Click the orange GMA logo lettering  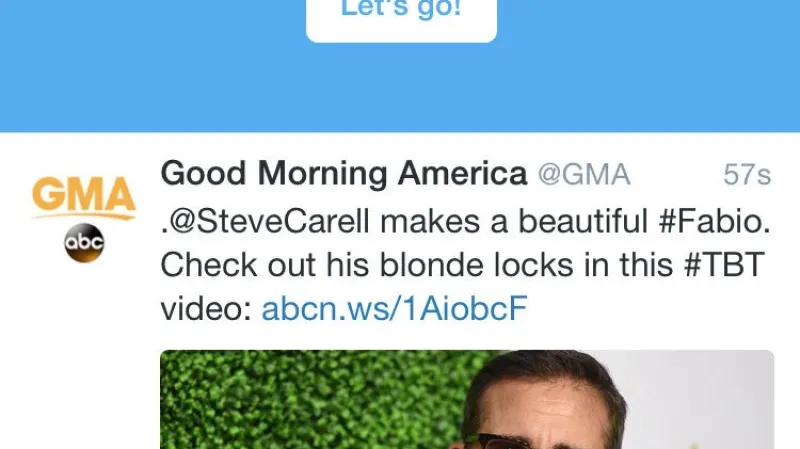pos(84,194)
